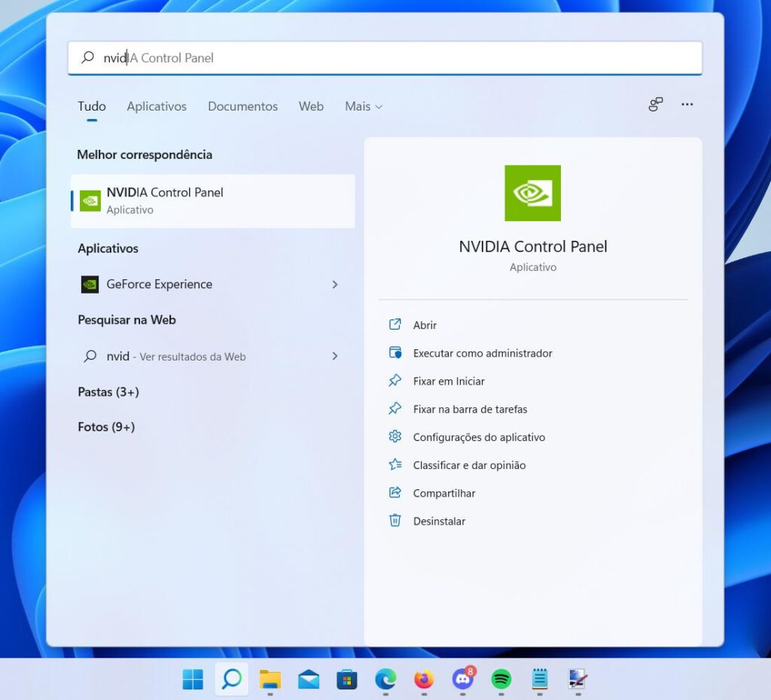Open the Spotify taskbar icon
Image resolution: width=771 pixels, height=700 pixels.
[501, 679]
